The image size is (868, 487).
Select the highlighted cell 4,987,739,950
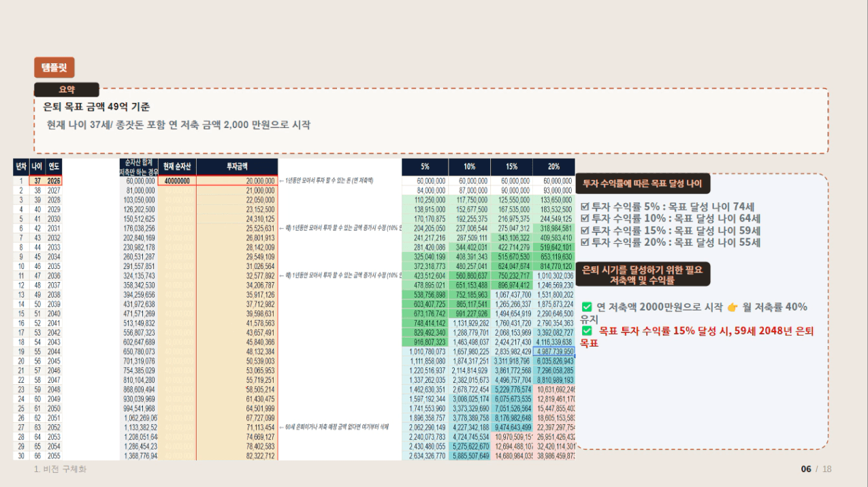coord(553,351)
